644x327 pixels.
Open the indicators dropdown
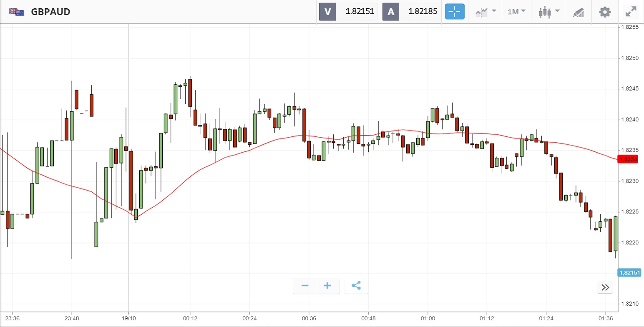(x=486, y=12)
